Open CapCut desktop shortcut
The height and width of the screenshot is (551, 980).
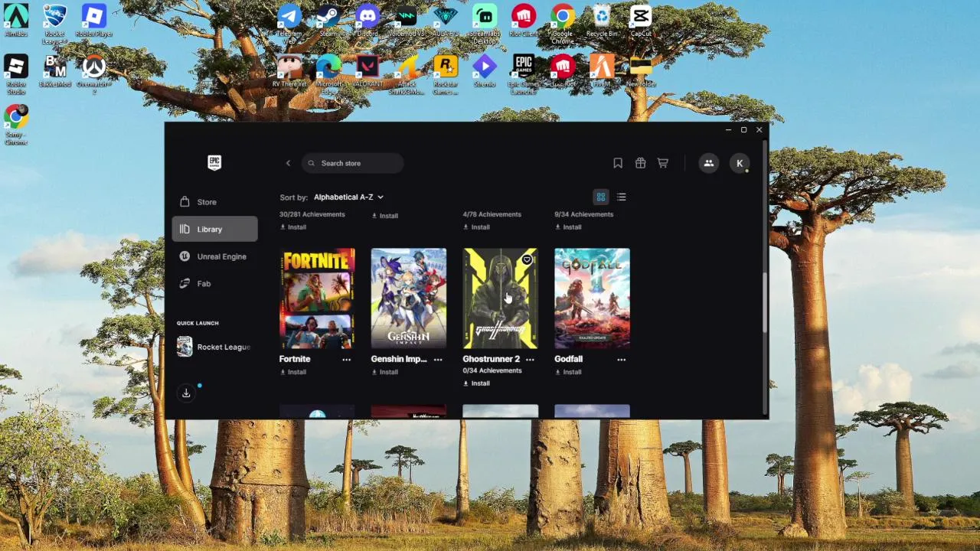(x=641, y=21)
